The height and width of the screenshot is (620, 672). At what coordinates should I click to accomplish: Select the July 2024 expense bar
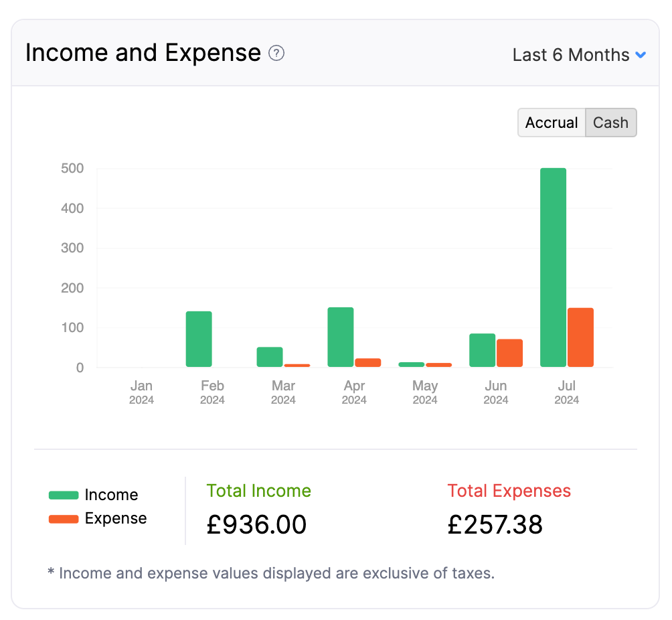580,338
